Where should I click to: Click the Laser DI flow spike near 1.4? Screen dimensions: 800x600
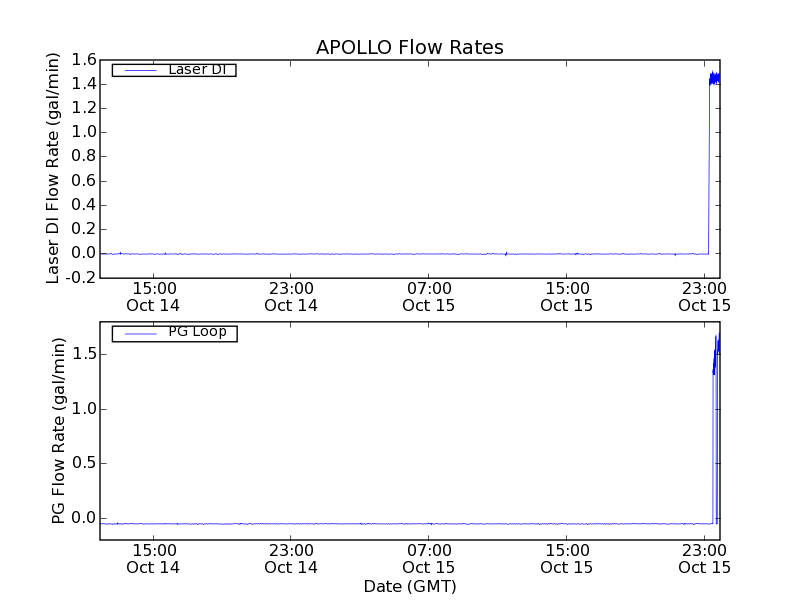tap(714, 79)
